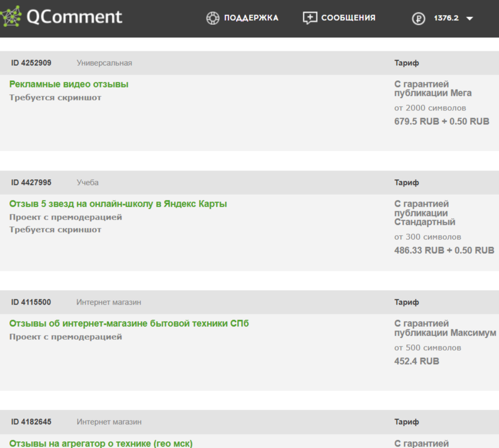Screen dimensions: 499x448
Task: Select the Учеба category label
Action: point(87,183)
